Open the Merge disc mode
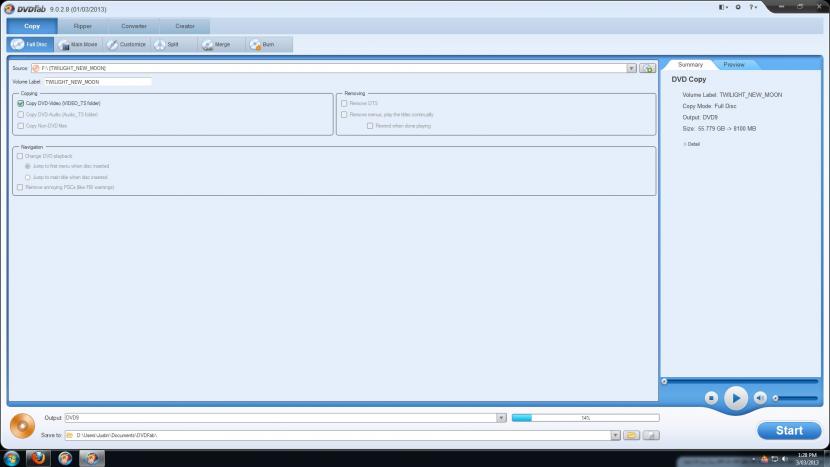This screenshot has height=467, width=830. (221, 44)
